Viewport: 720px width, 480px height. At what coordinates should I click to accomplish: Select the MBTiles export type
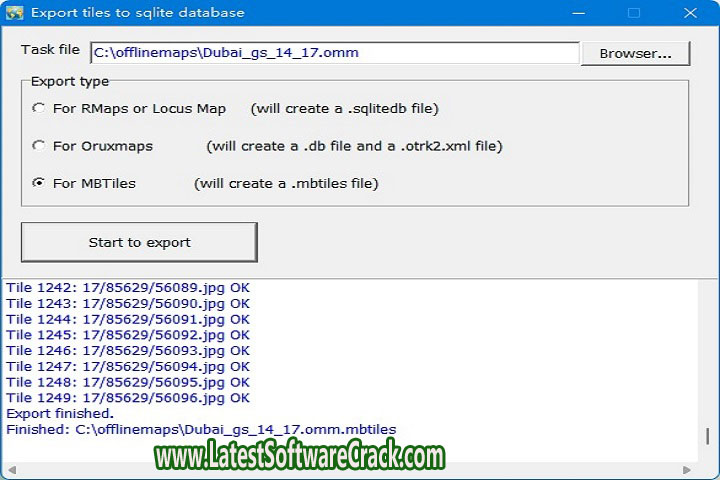coord(39,183)
